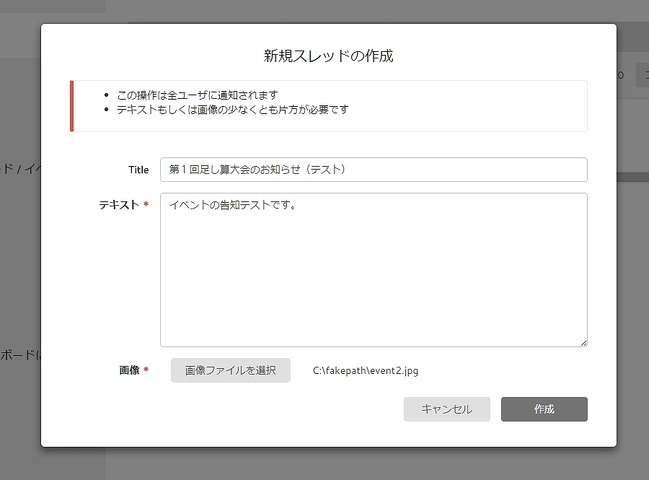Click the キャンセル button
This screenshot has height=480, width=649.
pos(446,409)
